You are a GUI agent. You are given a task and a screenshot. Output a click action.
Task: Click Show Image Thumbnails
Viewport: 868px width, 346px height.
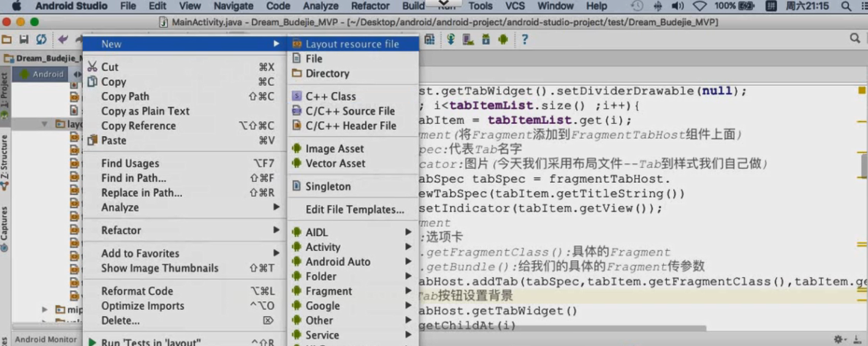click(x=185, y=268)
